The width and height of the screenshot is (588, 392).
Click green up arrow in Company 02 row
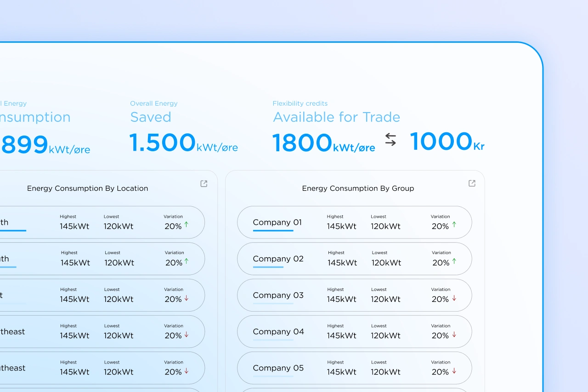[x=454, y=261]
